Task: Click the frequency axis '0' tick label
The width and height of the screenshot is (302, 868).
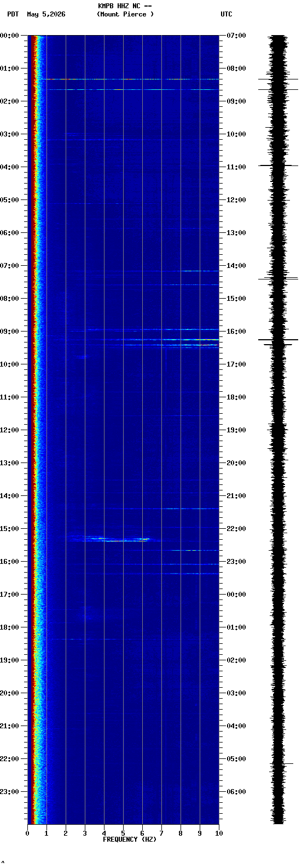Action: [27, 833]
